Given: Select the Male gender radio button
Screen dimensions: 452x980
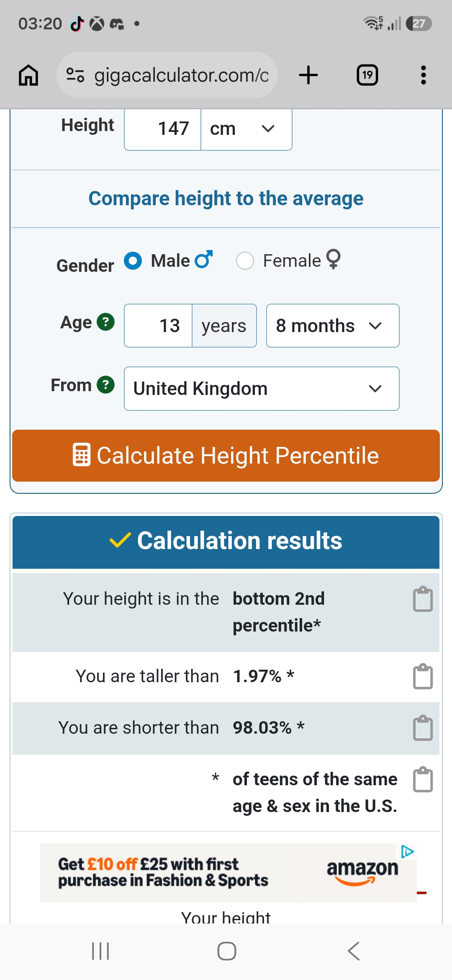Looking at the screenshot, I should point(133,260).
